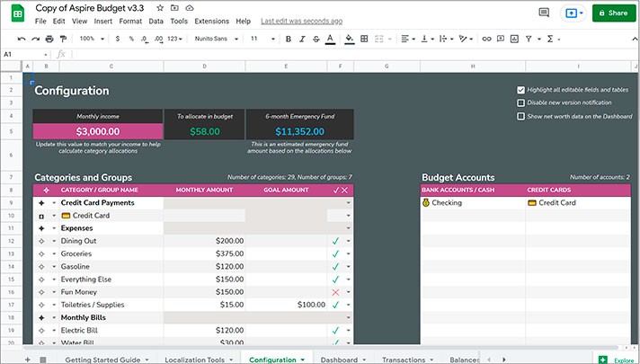640x364 pixels.
Task: Click the merge cells icon
Action: click(x=378, y=39)
